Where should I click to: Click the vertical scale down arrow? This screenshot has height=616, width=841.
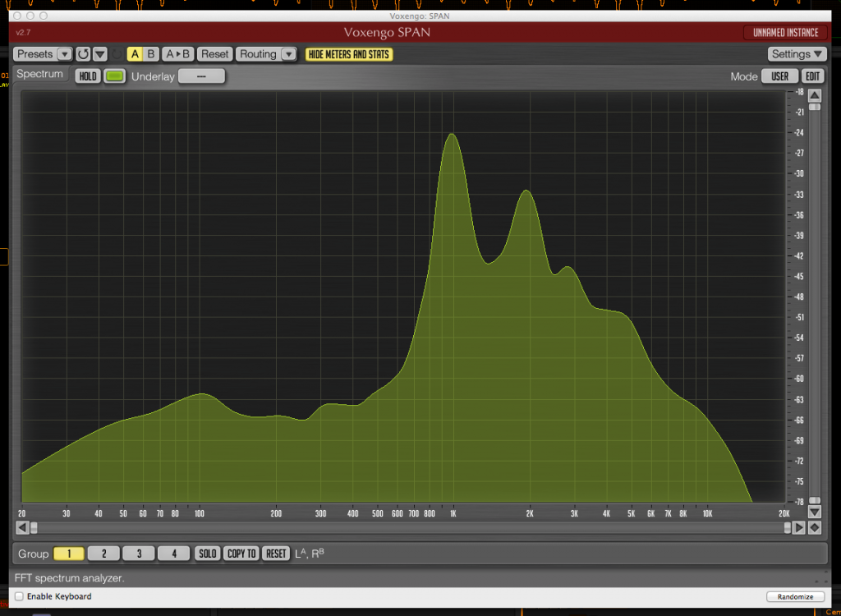tap(814, 512)
